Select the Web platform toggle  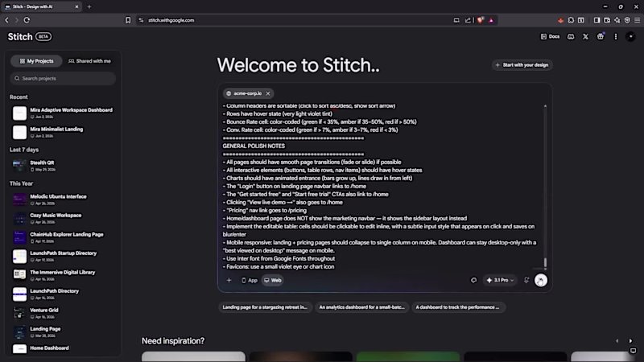tap(272, 280)
